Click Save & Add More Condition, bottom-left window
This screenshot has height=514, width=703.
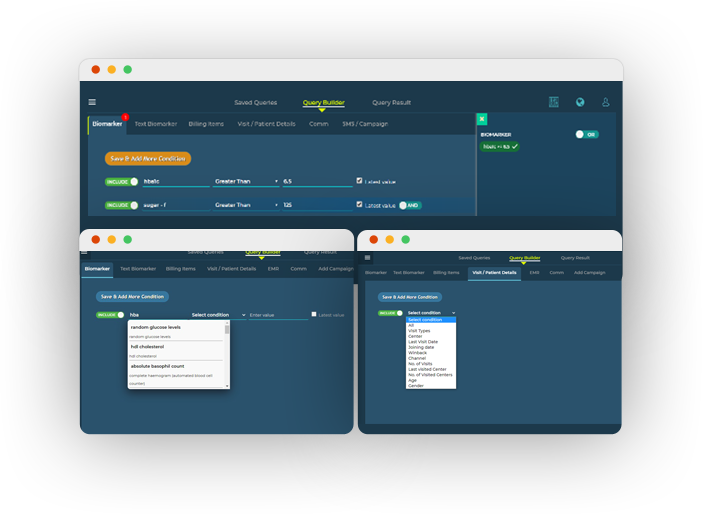point(132,296)
